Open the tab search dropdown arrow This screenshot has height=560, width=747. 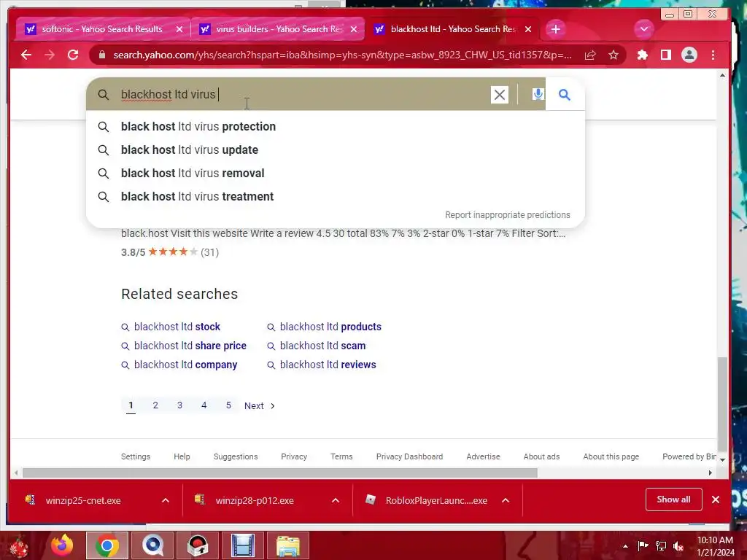[x=644, y=29]
